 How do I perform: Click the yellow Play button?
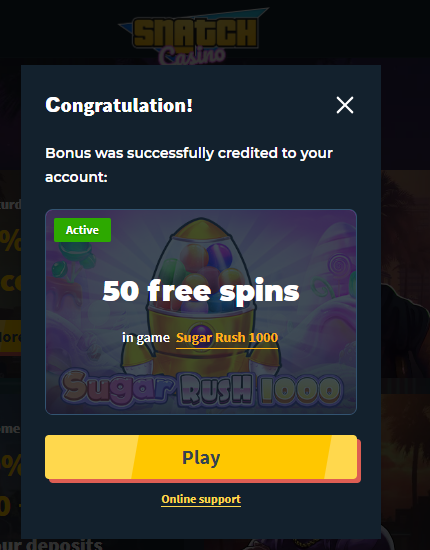click(201, 457)
